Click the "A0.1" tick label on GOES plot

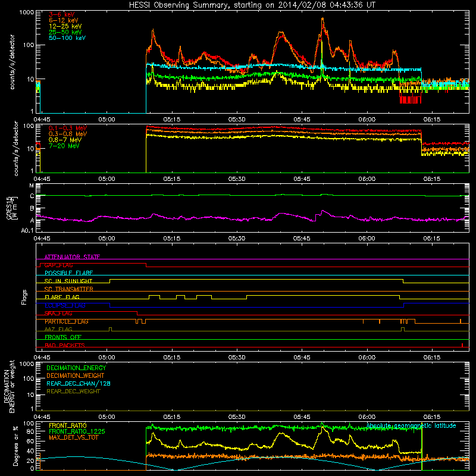pos(27,231)
